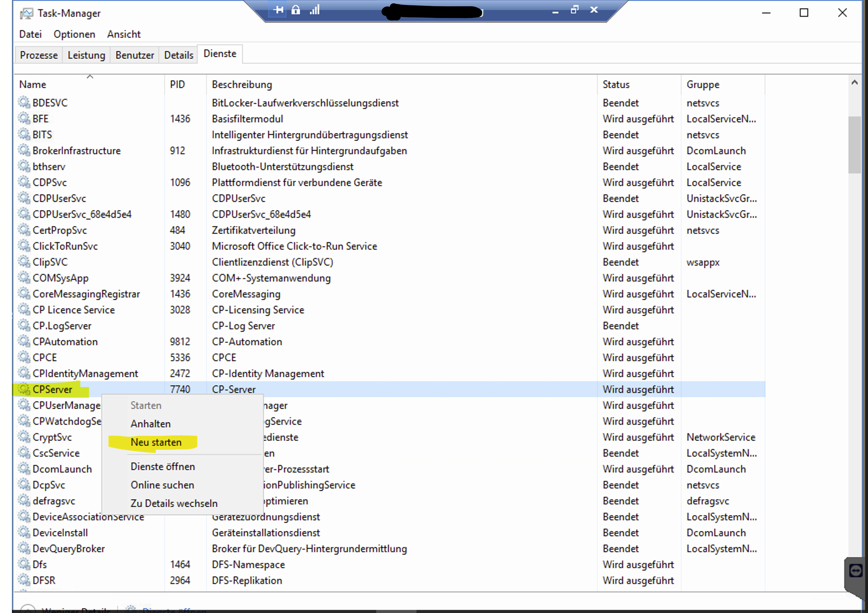This screenshot has height=613, width=868.
Task: Click the scroll-up arrow of services list
Action: (x=854, y=83)
